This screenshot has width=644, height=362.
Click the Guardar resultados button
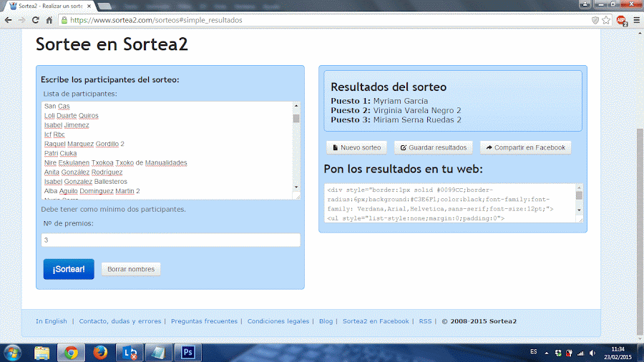click(434, 148)
